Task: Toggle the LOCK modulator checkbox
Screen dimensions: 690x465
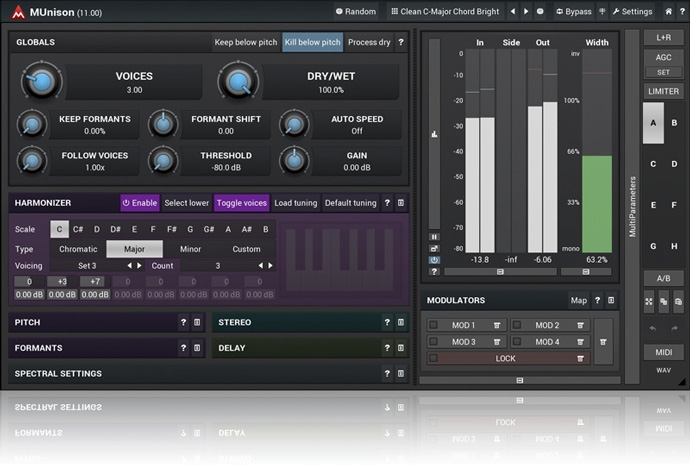Action: pos(434,358)
